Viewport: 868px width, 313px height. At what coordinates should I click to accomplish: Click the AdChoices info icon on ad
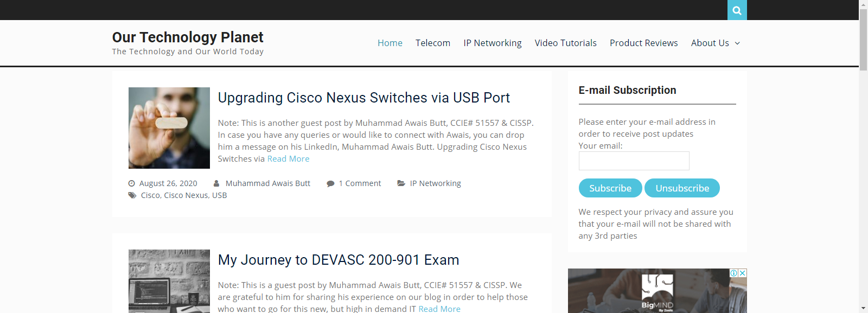point(733,273)
